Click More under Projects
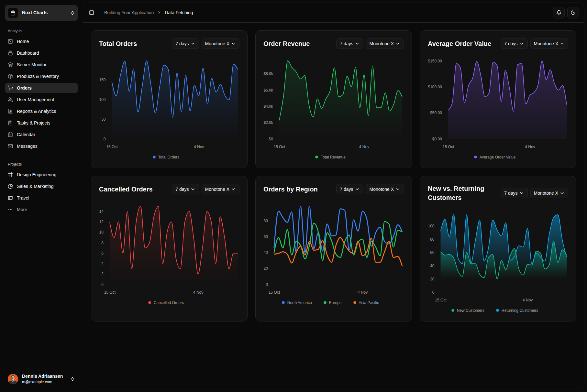 (x=22, y=210)
